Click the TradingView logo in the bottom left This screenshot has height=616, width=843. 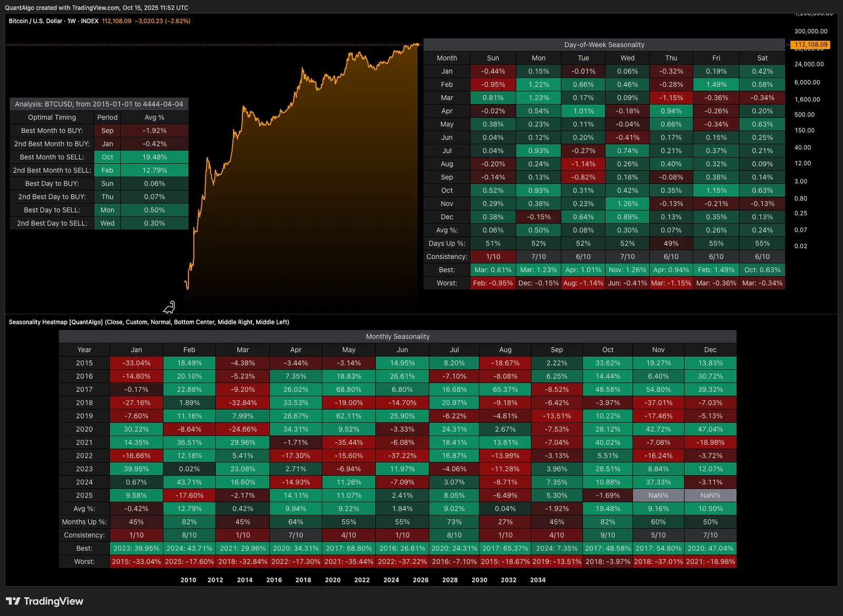(45, 601)
